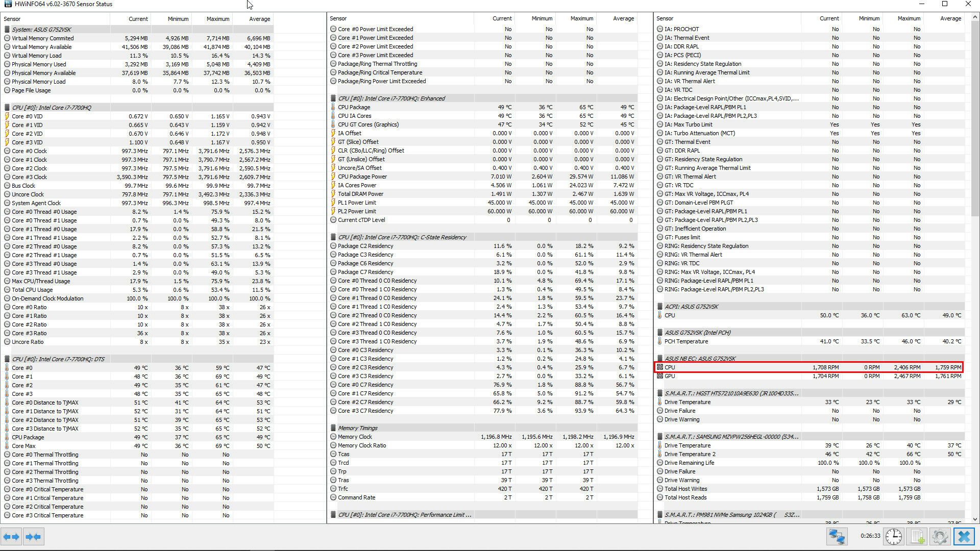The width and height of the screenshot is (980, 551).
Task: Select the CPU Package Power row
Action: pyautogui.click(x=362, y=177)
